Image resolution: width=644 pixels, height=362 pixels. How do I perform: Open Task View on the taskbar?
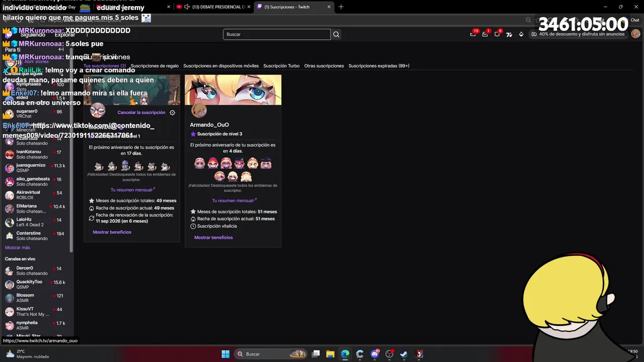tap(316, 354)
